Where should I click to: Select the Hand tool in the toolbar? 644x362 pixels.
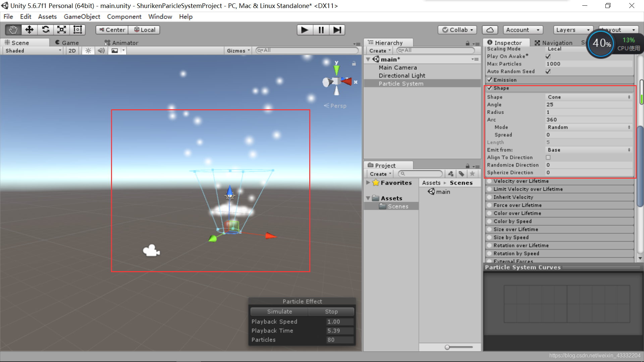coord(13,30)
